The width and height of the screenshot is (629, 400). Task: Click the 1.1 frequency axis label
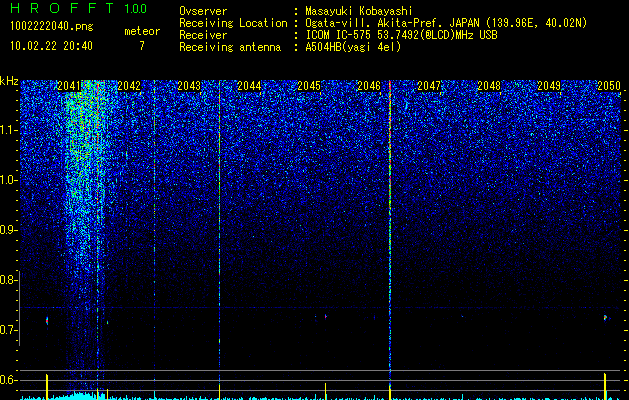tap(7, 130)
